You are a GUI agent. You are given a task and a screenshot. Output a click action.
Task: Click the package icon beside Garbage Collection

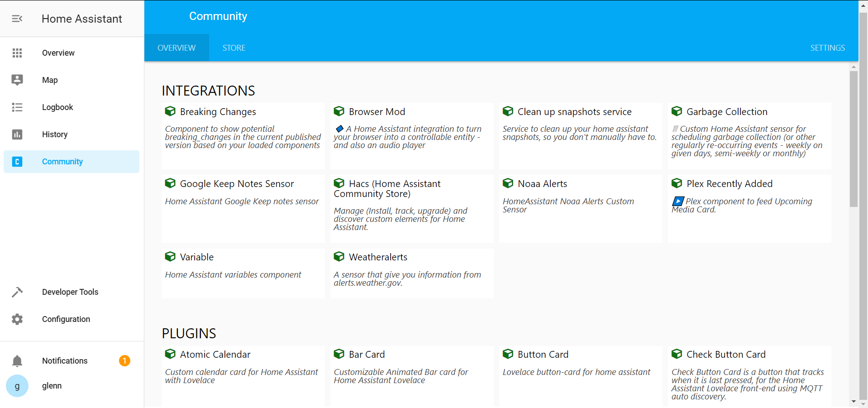tap(677, 111)
